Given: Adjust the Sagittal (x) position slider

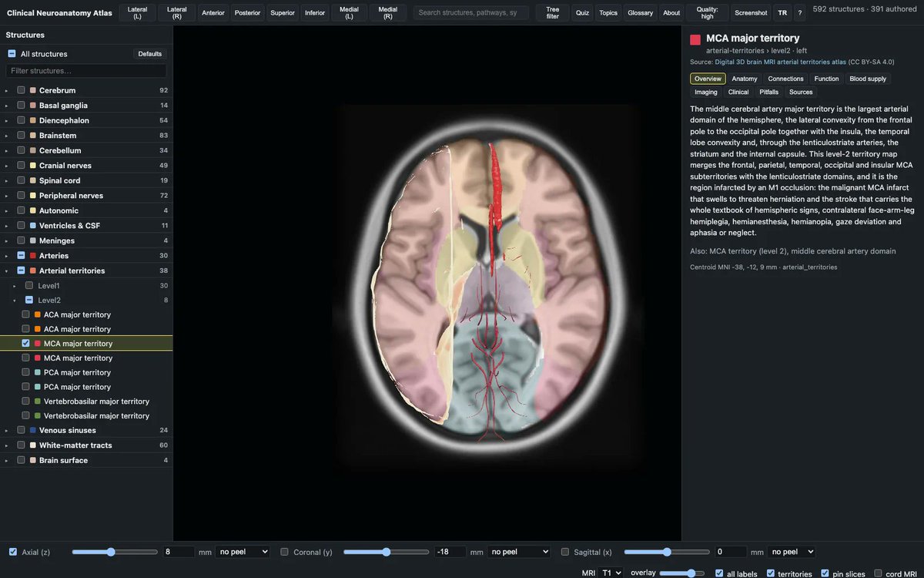Looking at the screenshot, I should [667, 552].
